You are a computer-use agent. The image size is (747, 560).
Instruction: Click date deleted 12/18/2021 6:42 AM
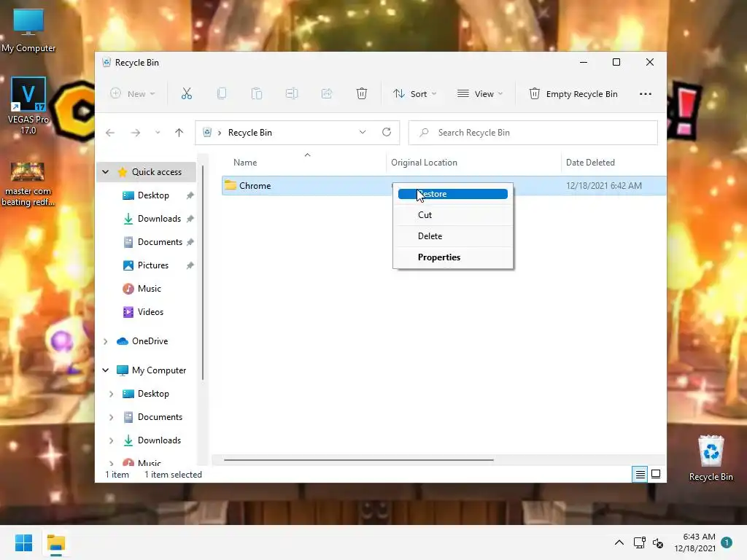coord(603,186)
